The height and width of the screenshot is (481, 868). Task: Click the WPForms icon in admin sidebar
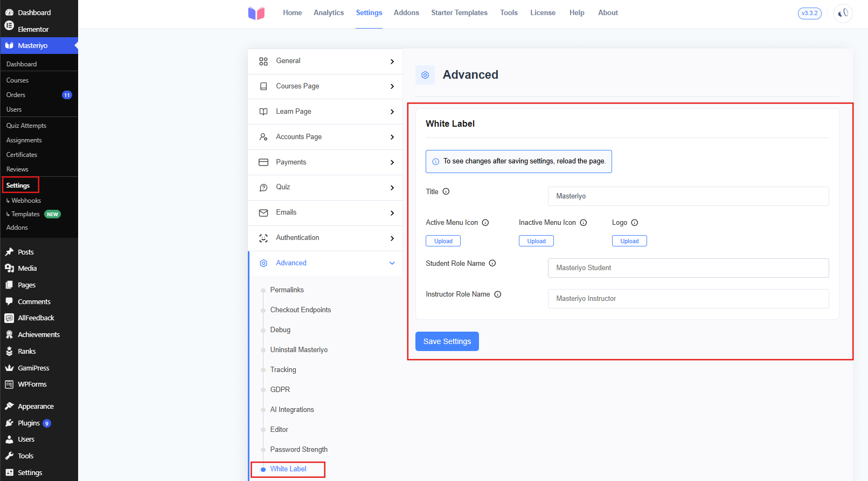[x=9, y=384]
